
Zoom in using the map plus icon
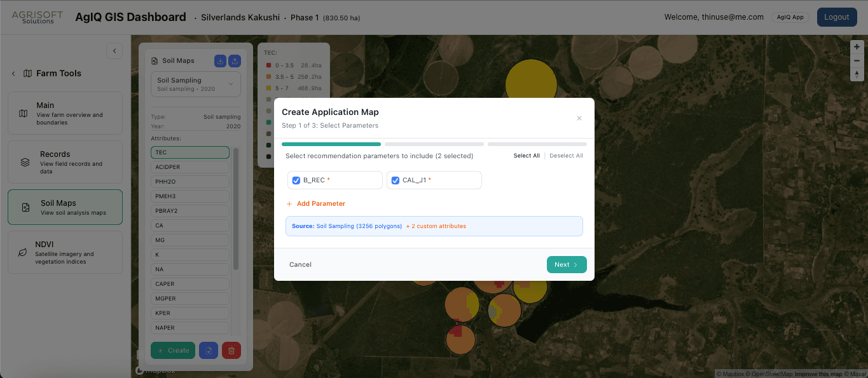(857, 46)
